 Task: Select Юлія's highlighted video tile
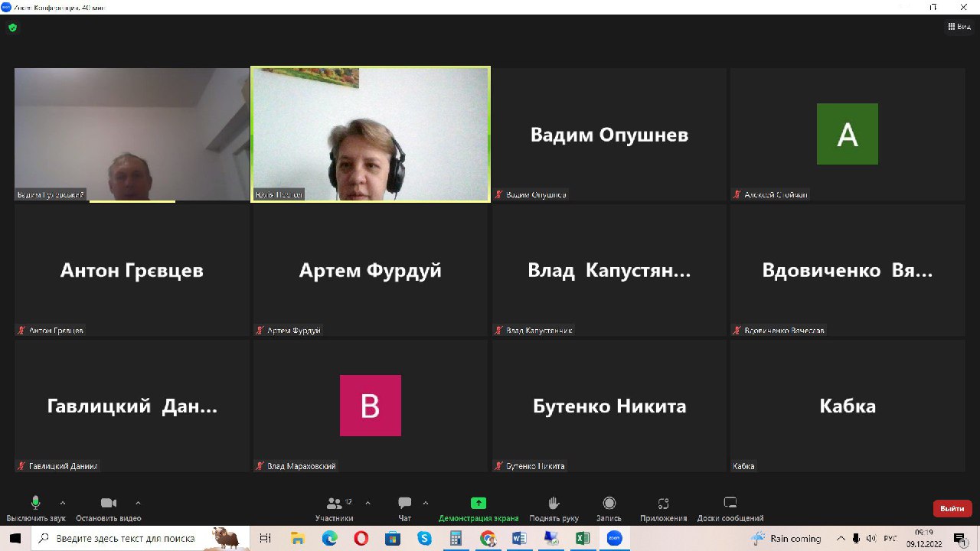coord(371,134)
